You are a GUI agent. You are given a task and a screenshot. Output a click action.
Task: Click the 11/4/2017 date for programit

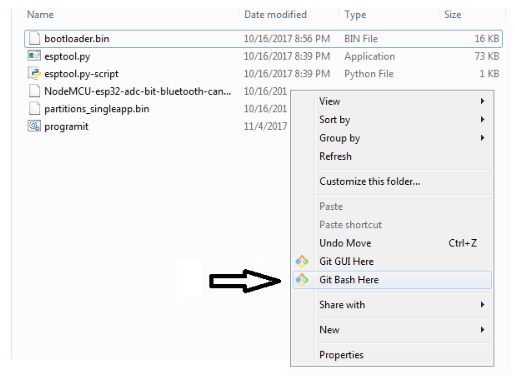tap(265, 126)
